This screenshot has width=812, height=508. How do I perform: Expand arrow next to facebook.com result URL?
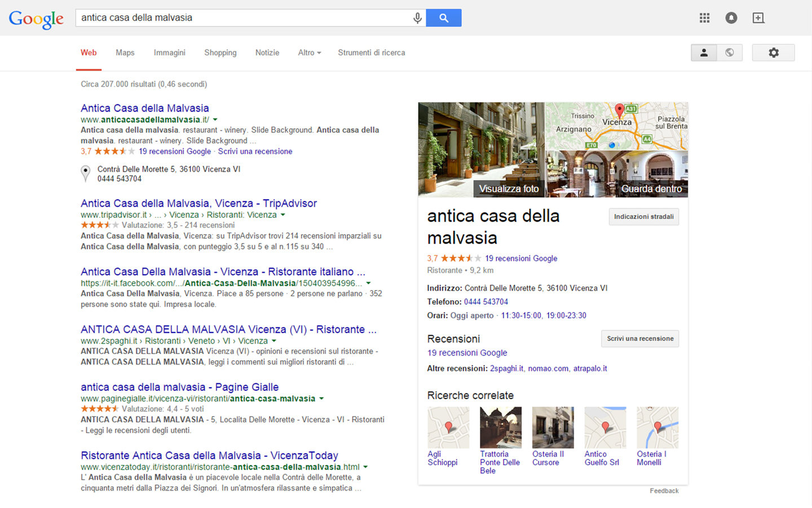point(368,283)
